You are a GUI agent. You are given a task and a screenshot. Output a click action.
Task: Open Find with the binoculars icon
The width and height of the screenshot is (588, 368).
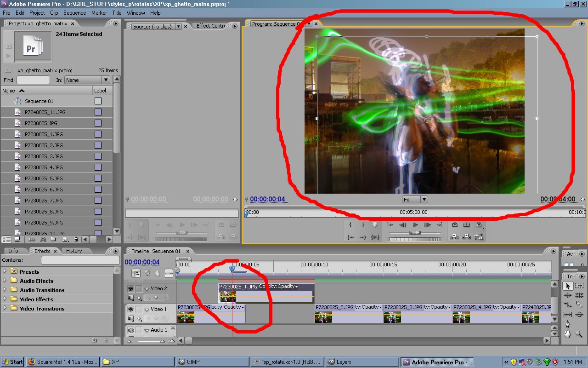43,240
